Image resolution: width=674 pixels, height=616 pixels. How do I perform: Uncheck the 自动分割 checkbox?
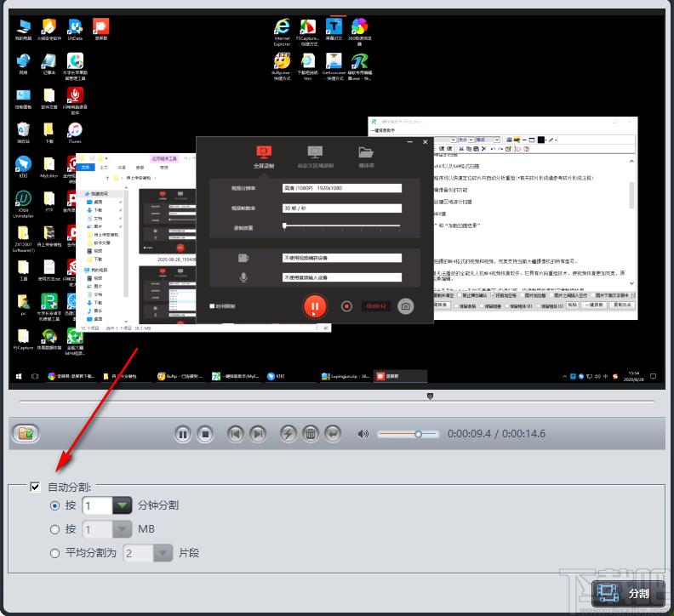(x=35, y=487)
